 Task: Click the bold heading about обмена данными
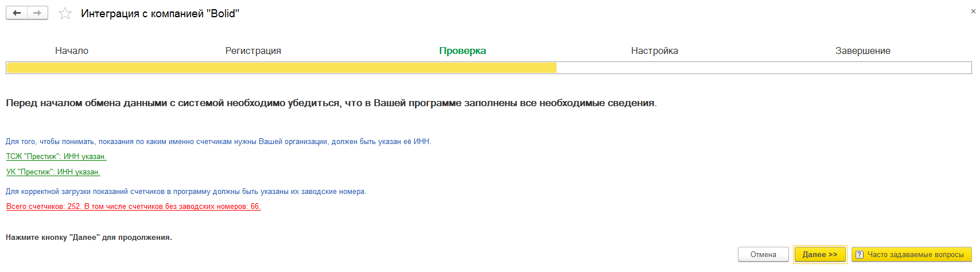[x=331, y=103]
